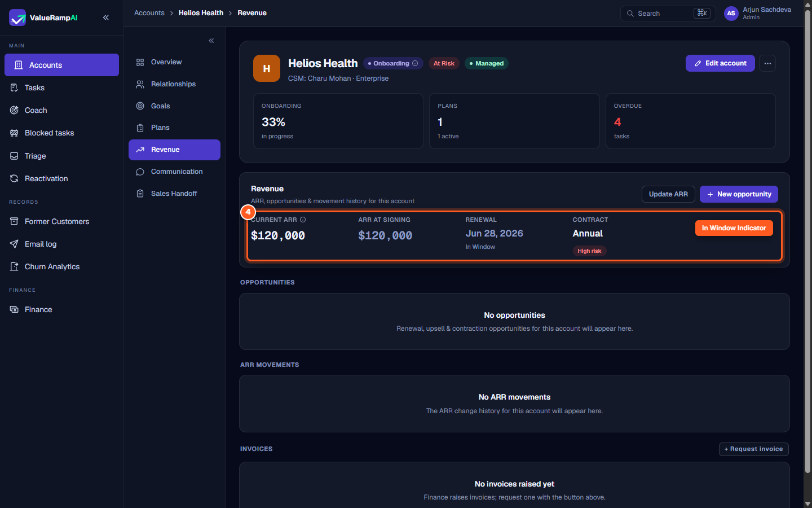Open Reactivation page
Screen dimensions: 812x508
coord(61,178)
